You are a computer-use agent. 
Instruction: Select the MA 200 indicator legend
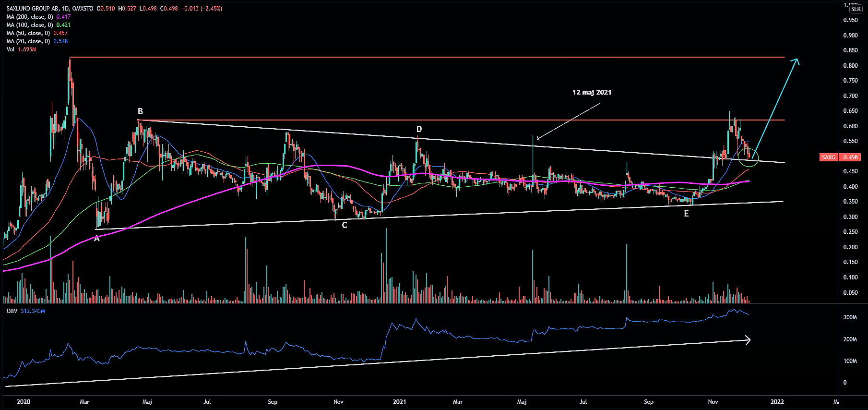coord(30,17)
